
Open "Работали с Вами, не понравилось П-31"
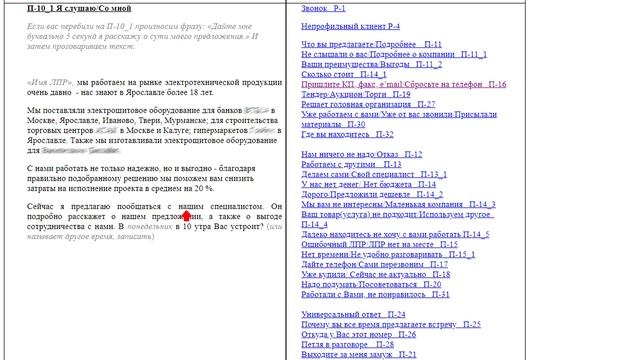click(375, 294)
